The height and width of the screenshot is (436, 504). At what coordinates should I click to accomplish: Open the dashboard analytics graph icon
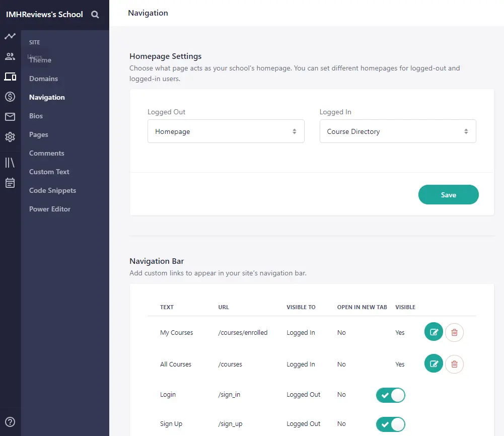[10, 36]
